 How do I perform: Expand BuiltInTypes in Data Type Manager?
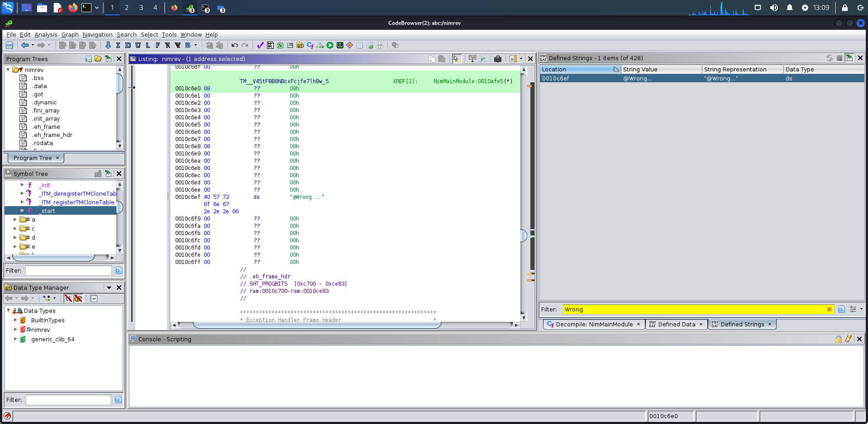pos(15,320)
